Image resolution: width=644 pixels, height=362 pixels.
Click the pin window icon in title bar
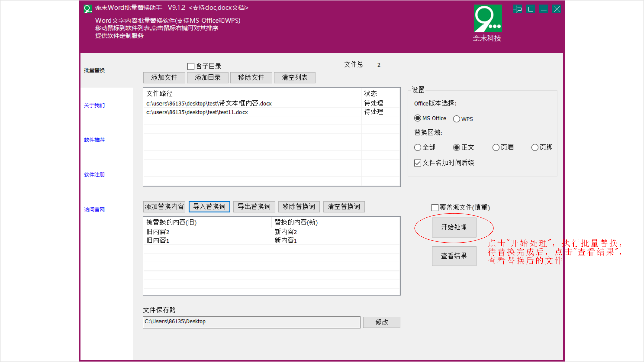click(x=517, y=9)
